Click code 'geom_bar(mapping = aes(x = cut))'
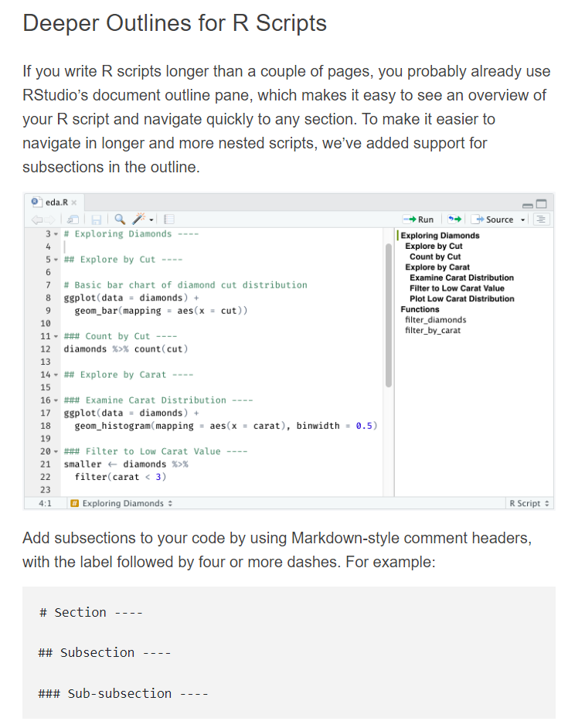This screenshot has height=728, width=585. coord(161,311)
